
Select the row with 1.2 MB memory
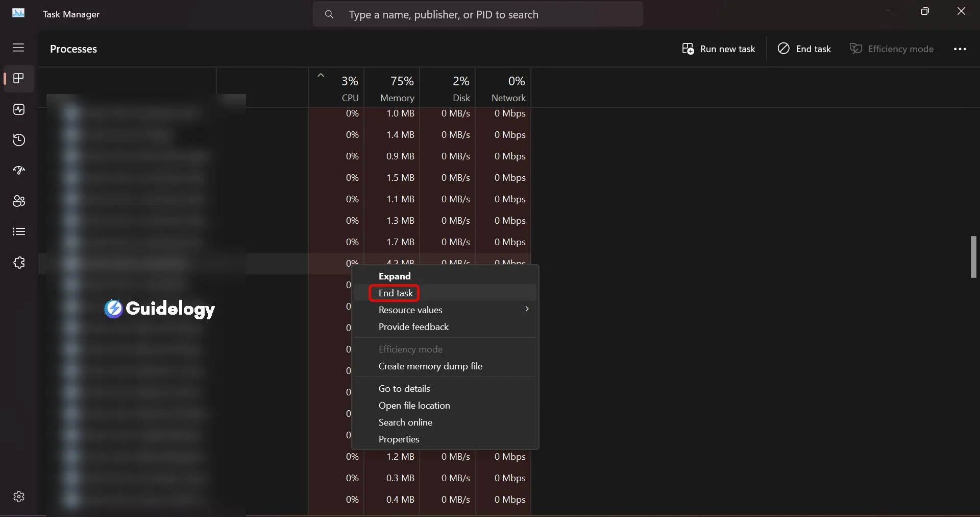tap(285, 457)
